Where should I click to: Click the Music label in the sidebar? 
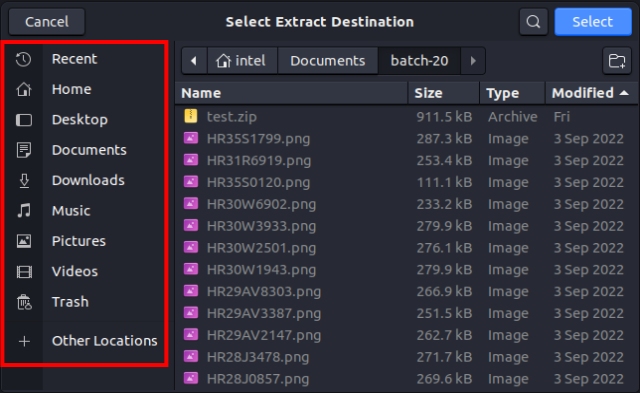71,211
